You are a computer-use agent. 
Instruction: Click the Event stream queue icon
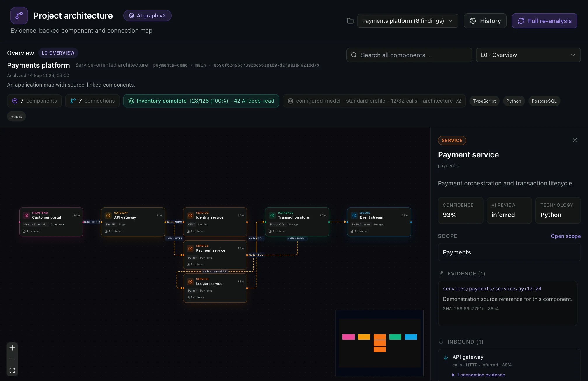tap(354, 215)
